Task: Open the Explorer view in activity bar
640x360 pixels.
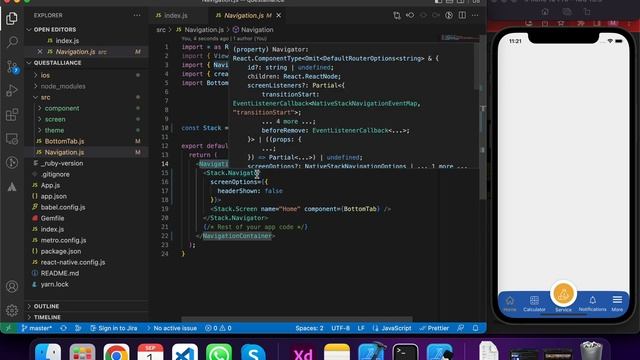Action: (12, 18)
